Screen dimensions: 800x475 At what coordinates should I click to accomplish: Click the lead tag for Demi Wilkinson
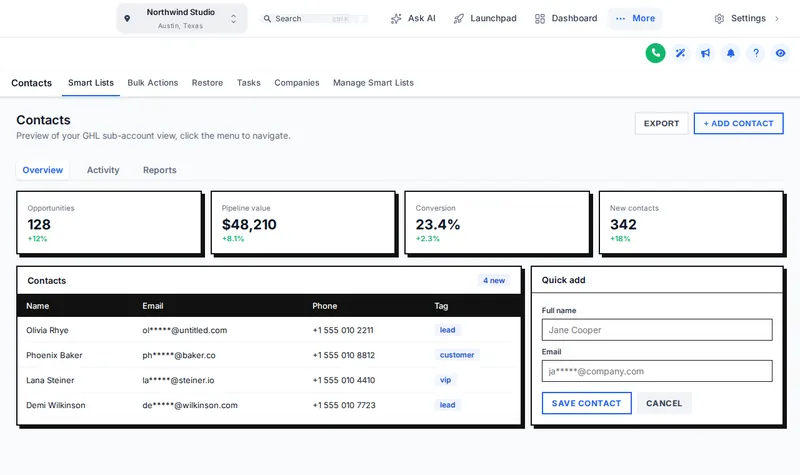pos(447,405)
